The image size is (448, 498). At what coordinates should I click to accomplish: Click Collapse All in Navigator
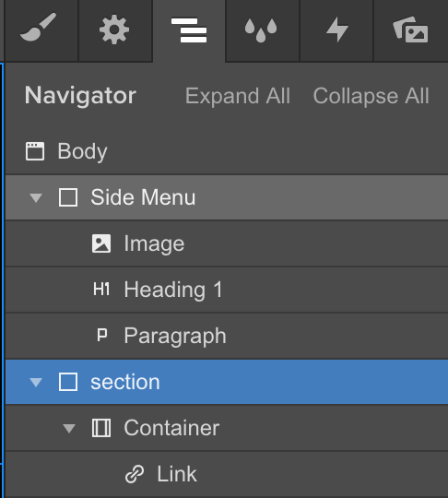pos(371,96)
